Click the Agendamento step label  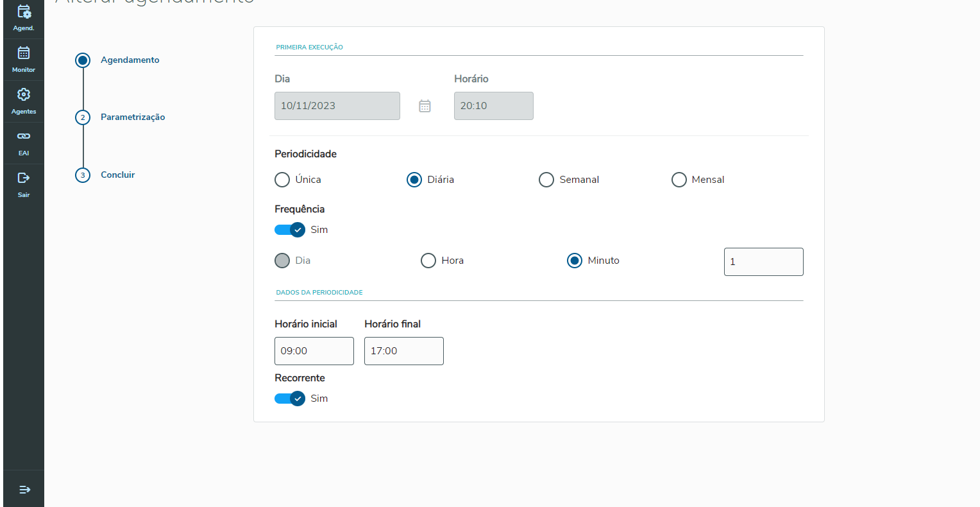130,60
